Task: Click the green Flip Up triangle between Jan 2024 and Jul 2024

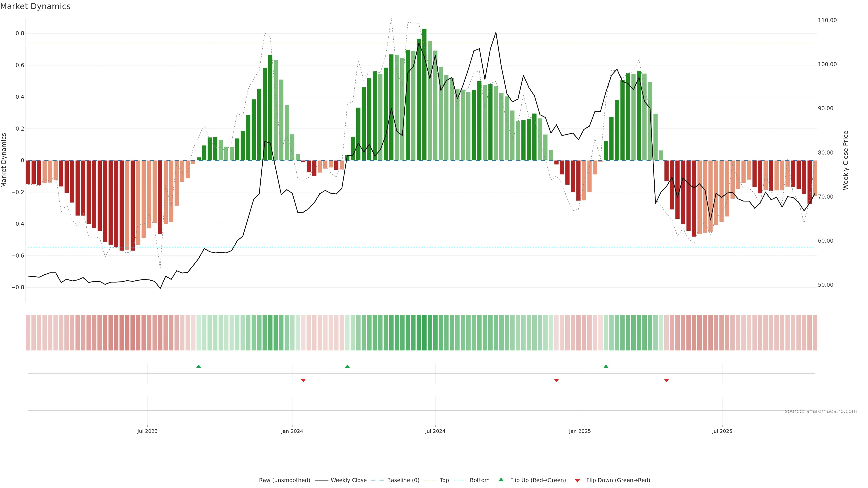Action: pyautogui.click(x=347, y=366)
